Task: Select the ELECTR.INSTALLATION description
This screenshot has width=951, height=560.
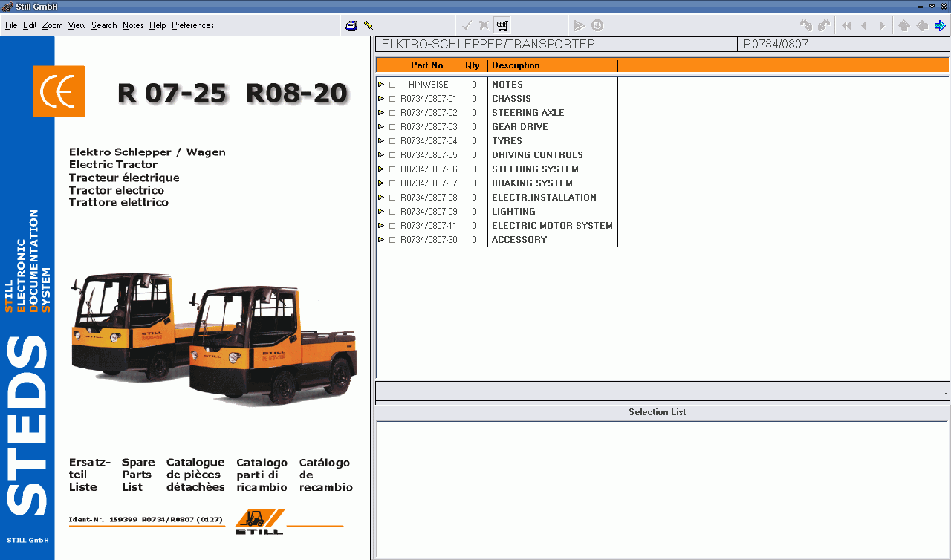Action: (544, 198)
